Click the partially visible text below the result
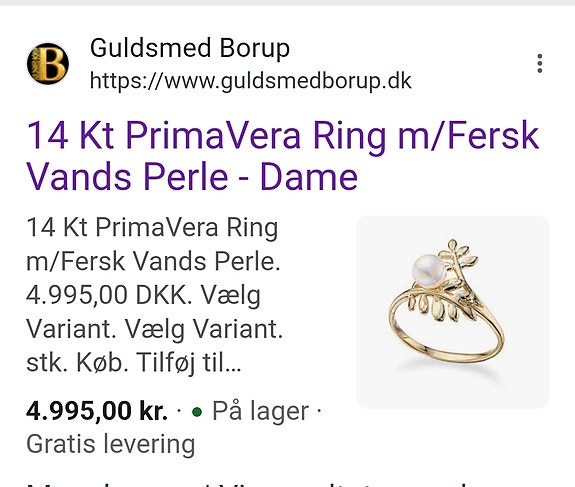The image size is (575, 487). (x=257, y=484)
